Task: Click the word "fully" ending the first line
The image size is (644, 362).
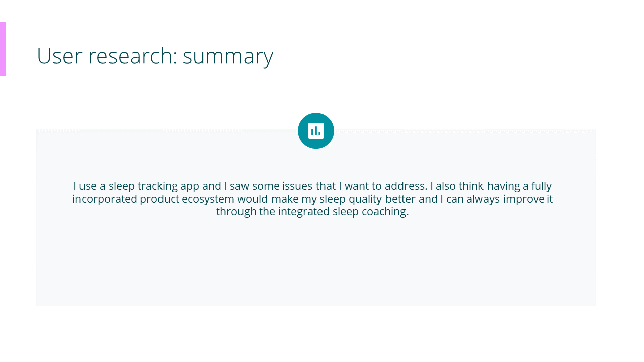Action: (x=541, y=186)
